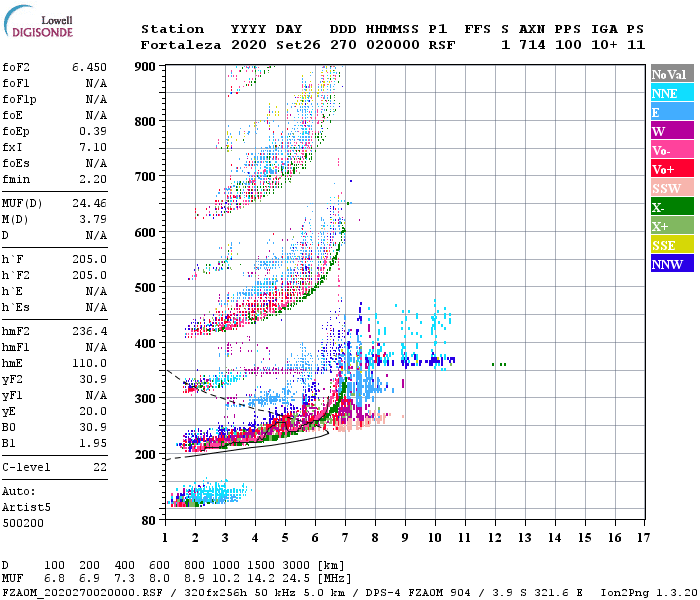Click the Fortaleza station name
This screenshot has width=700, height=600.
[181, 45]
